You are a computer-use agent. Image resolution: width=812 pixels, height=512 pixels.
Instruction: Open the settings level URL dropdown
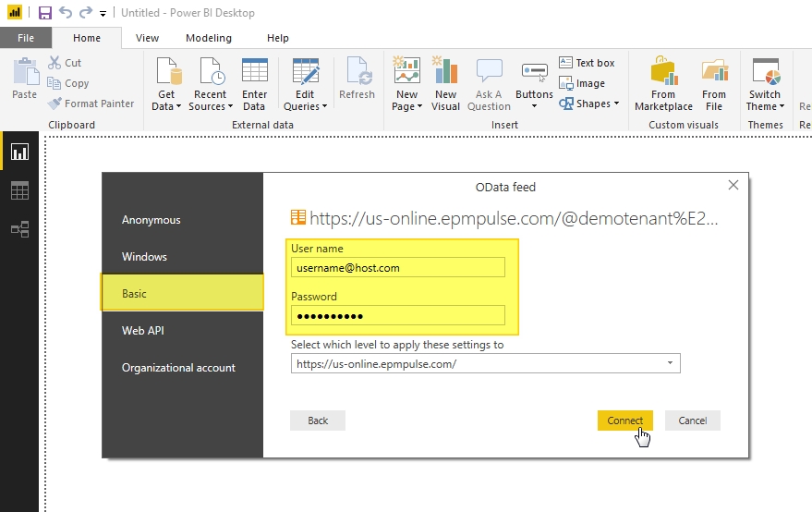pos(485,363)
